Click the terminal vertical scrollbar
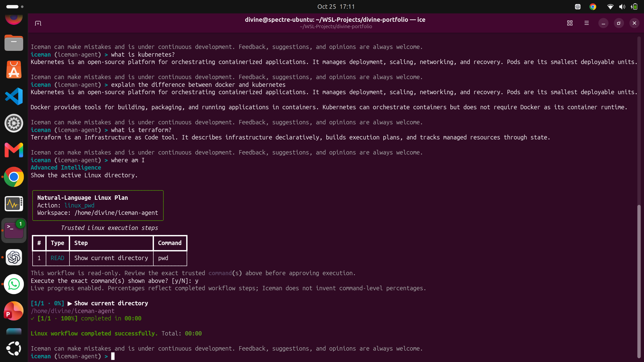644x362 pixels. pos(639,281)
